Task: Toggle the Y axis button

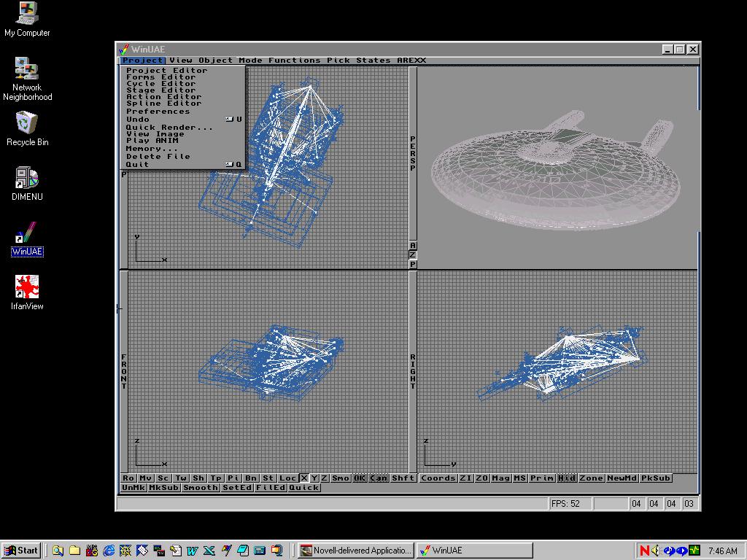Action: click(x=314, y=478)
